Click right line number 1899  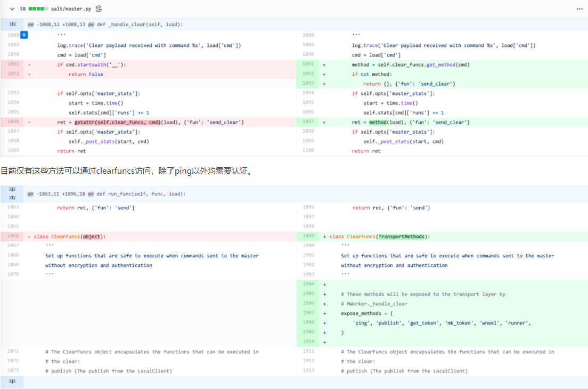pyautogui.click(x=308, y=236)
